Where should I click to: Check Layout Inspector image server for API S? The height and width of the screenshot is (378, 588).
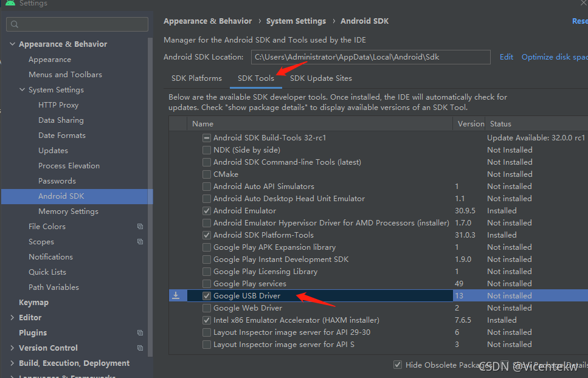pyautogui.click(x=206, y=345)
